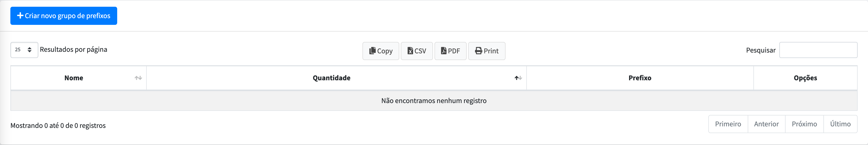Download the table as PDF

(451, 51)
